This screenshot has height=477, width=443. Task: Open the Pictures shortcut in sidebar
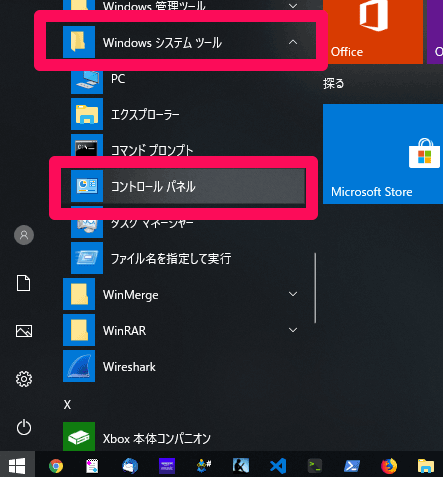(24, 331)
